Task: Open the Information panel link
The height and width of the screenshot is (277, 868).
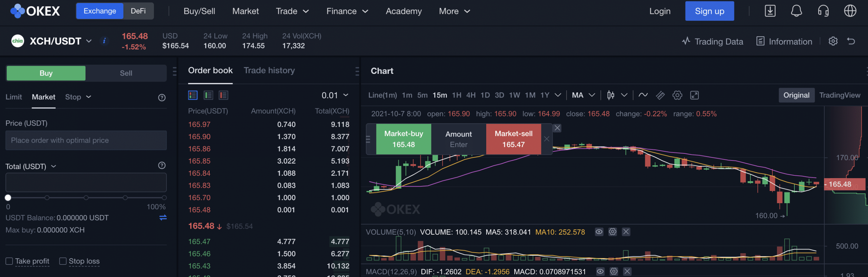Action: (x=784, y=41)
